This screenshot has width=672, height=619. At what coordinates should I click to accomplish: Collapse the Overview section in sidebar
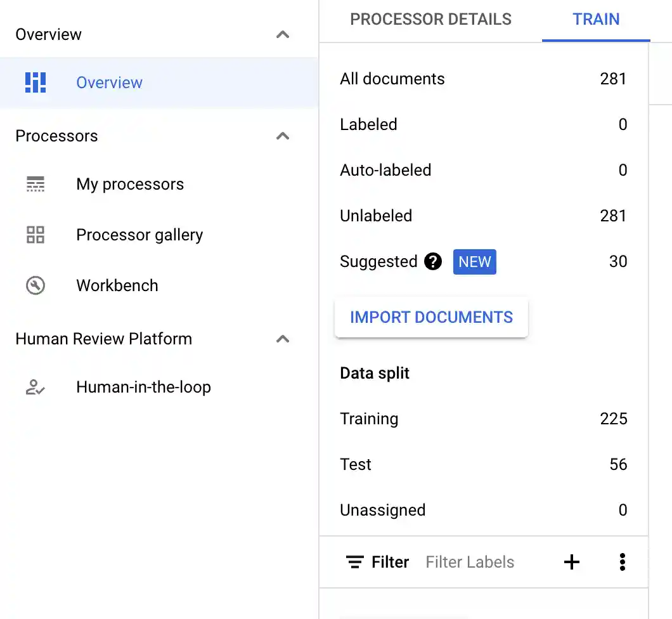pyautogui.click(x=283, y=35)
